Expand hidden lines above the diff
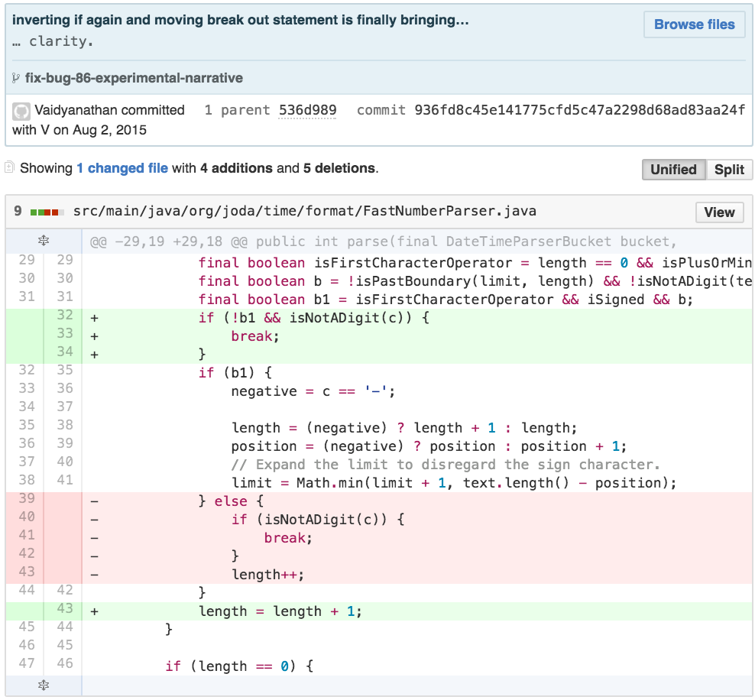The width and height of the screenshot is (755, 700). 44,240
